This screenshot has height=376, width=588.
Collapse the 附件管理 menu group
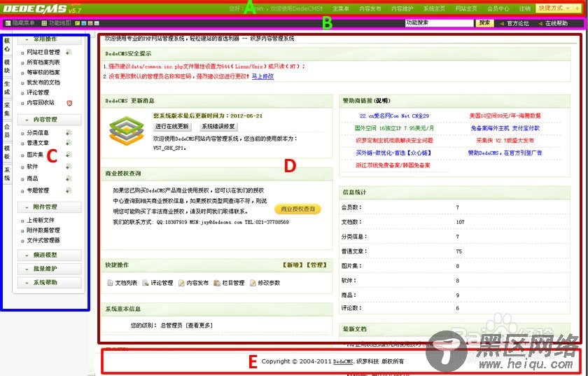pos(50,207)
